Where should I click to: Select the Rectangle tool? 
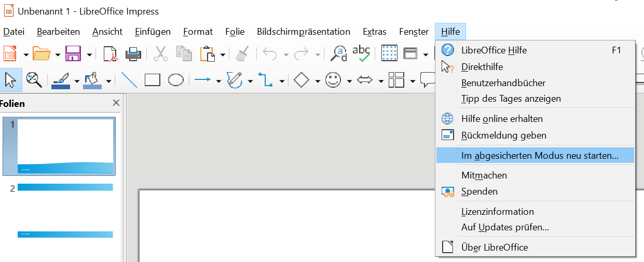coord(152,80)
